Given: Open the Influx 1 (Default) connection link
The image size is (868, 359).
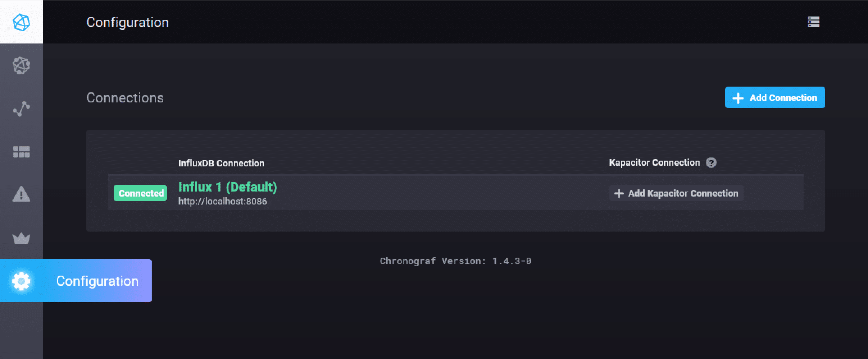Looking at the screenshot, I should coord(228,187).
